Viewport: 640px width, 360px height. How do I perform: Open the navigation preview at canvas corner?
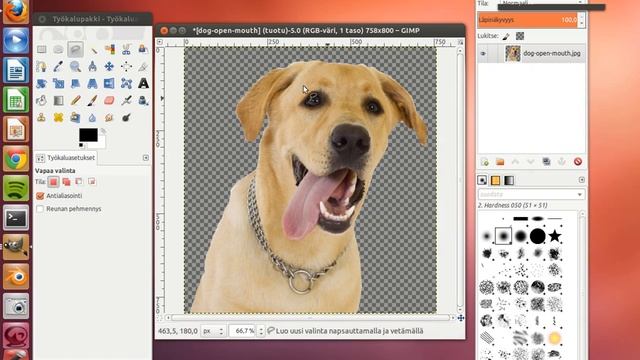point(461,318)
